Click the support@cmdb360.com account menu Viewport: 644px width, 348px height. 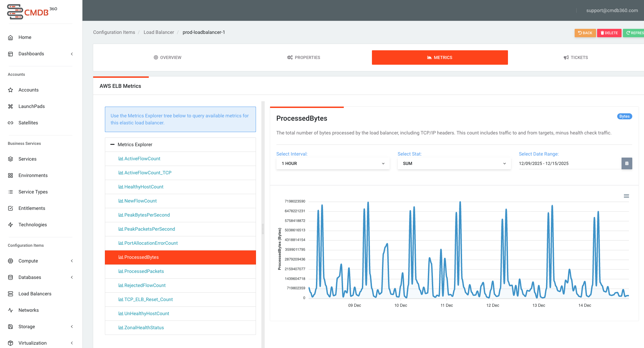[x=612, y=10]
